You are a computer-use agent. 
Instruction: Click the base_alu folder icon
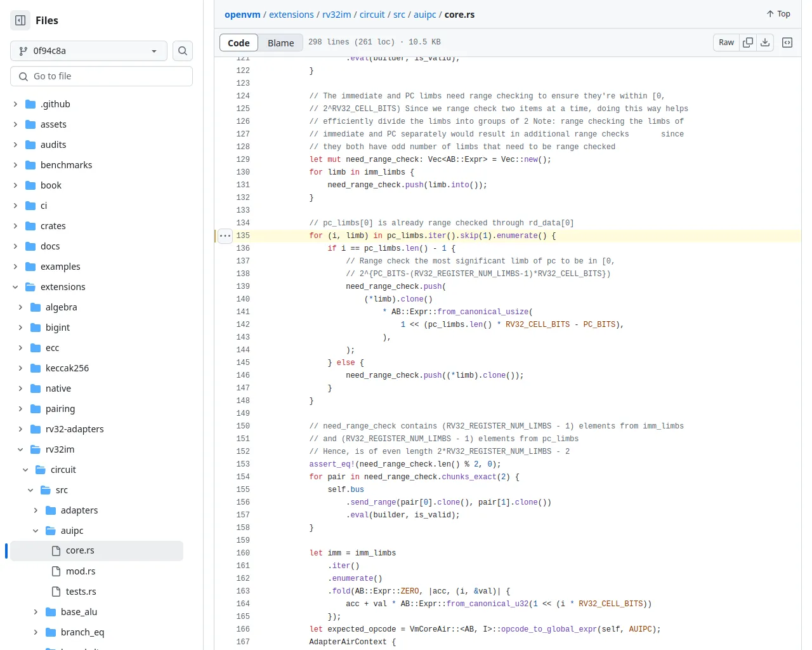[x=51, y=612]
